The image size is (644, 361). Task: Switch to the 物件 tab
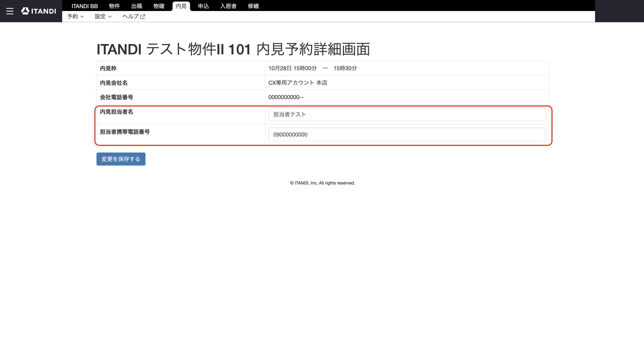pyautogui.click(x=115, y=6)
